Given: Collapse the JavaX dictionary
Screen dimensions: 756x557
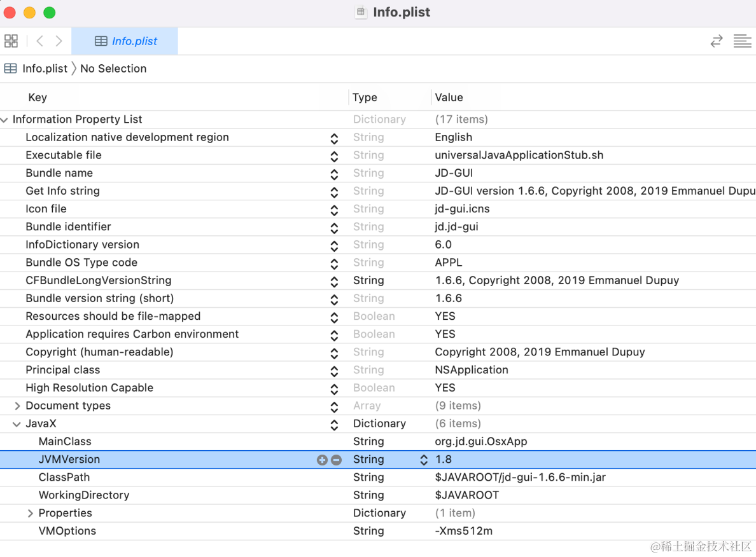Looking at the screenshot, I should (17, 424).
